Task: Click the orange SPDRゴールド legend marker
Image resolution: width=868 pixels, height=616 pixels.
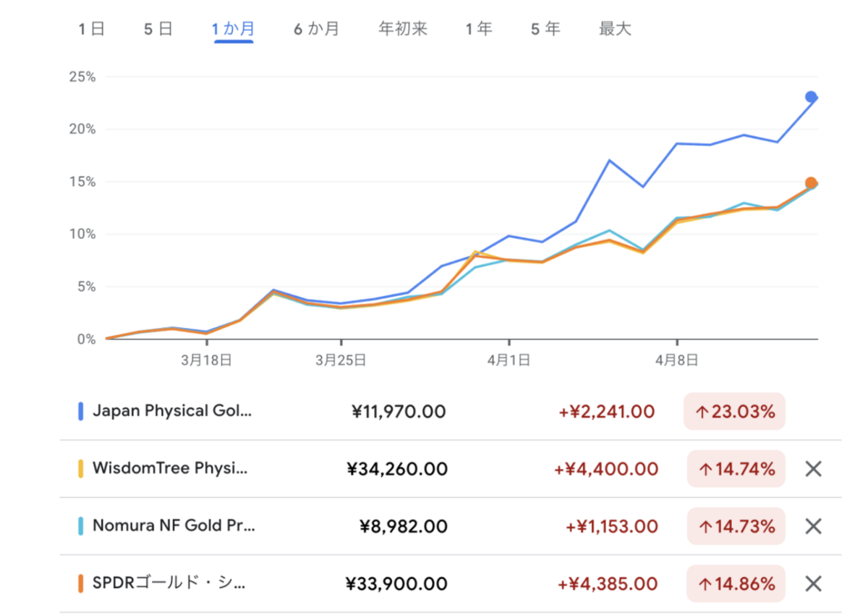Action: 82,583
